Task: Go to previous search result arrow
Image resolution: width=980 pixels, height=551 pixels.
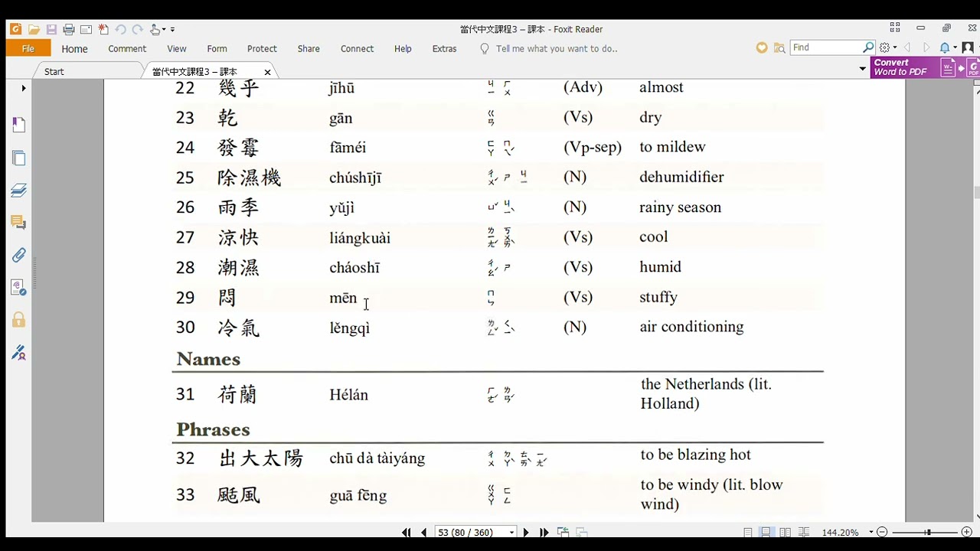Action: point(908,47)
